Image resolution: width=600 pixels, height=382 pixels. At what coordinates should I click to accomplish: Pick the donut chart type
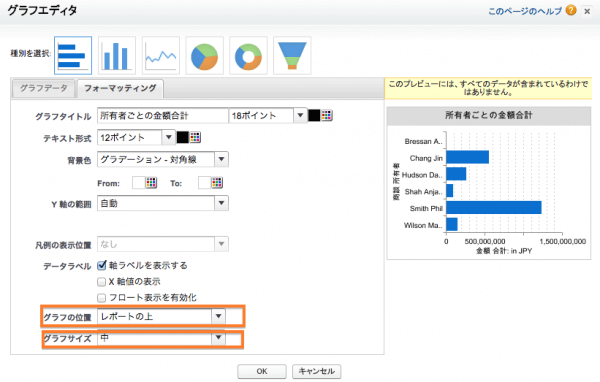pyautogui.click(x=248, y=56)
